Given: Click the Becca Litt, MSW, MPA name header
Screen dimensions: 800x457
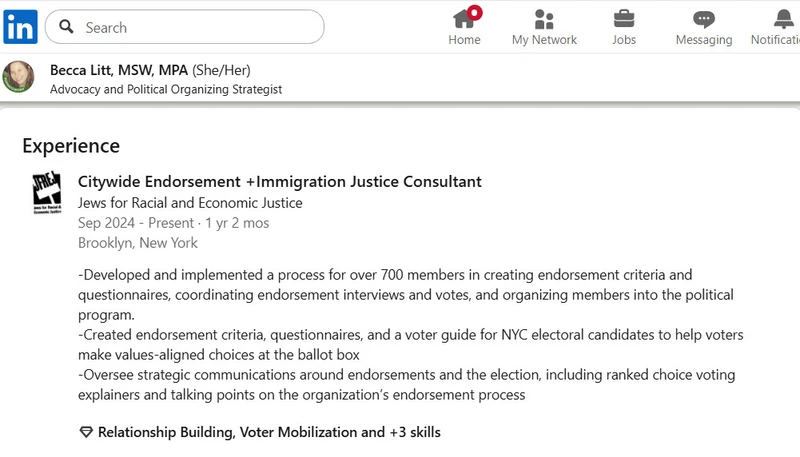Looking at the screenshot, I should pos(119,70).
